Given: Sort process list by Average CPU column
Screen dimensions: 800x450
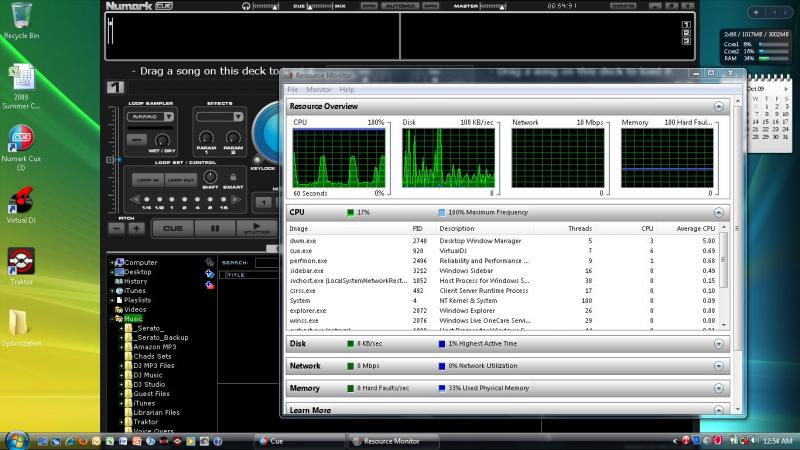Looking at the screenshot, I should pyautogui.click(x=695, y=229).
